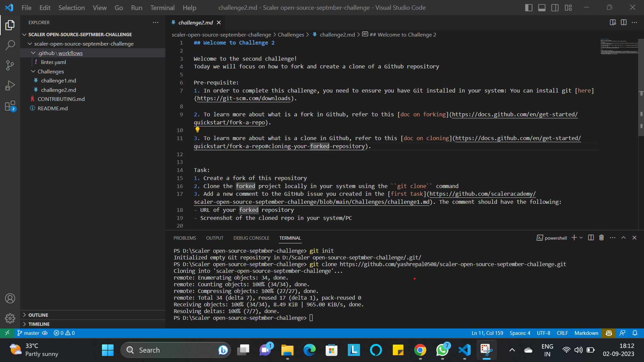Image resolution: width=644 pixels, height=362 pixels.
Task: Open the Source Control view
Action: point(10,65)
